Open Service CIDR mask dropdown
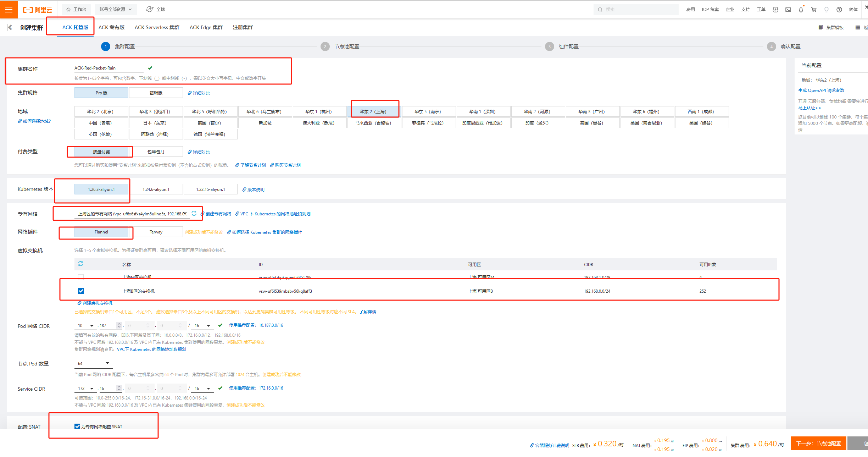 202,388
